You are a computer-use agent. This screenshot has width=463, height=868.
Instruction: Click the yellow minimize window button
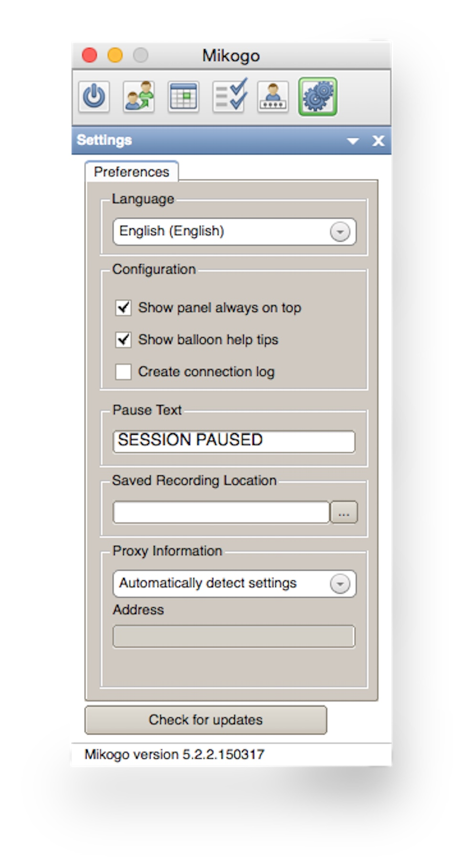[115, 55]
